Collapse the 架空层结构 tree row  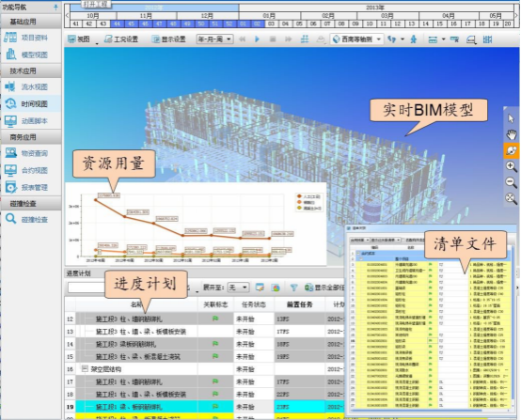(x=85, y=369)
